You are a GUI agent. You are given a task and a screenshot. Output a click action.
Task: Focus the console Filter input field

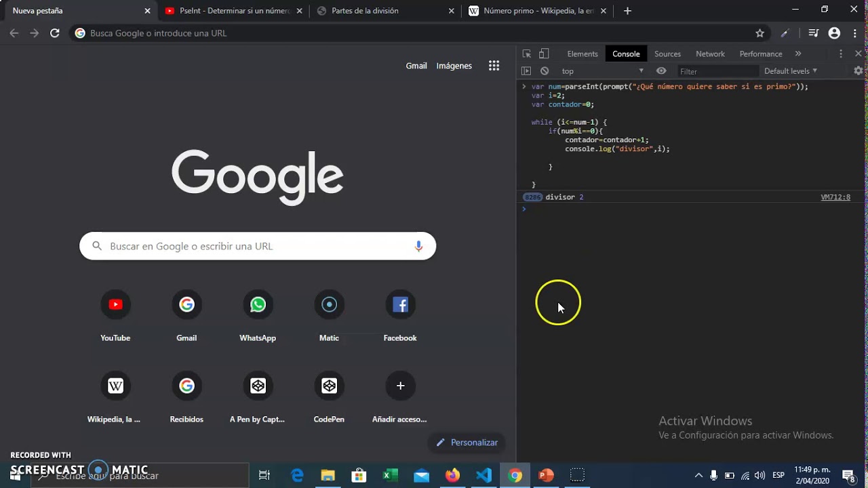coord(717,71)
